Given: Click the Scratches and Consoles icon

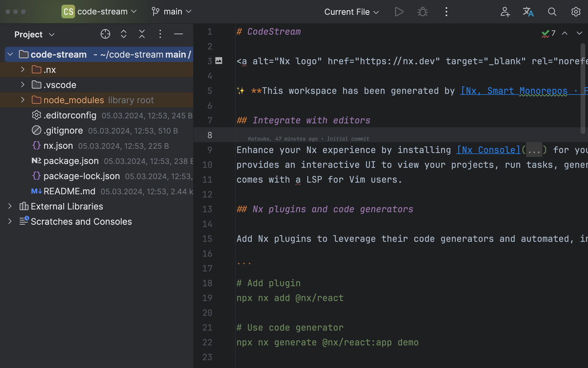Looking at the screenshot, I should coord(24,221).
